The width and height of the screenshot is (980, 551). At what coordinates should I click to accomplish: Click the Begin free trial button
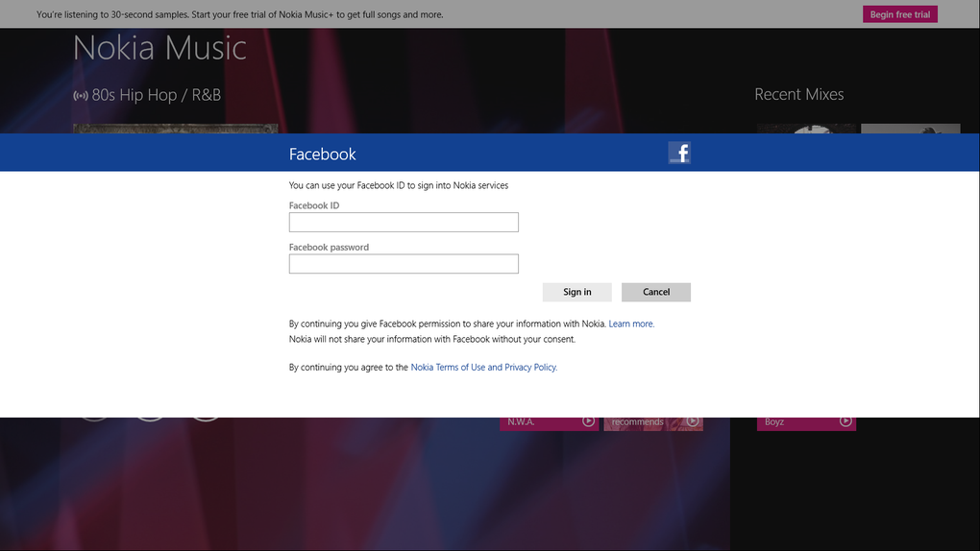[x=900, y=14]
